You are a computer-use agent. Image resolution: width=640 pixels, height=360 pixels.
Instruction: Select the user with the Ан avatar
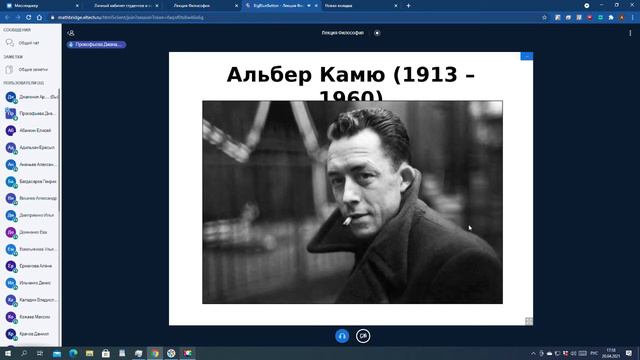[x=31, y=164]
